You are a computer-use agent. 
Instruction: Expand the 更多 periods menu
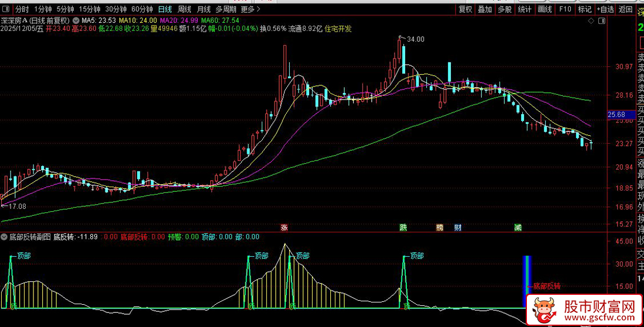(x=249, y=9)
